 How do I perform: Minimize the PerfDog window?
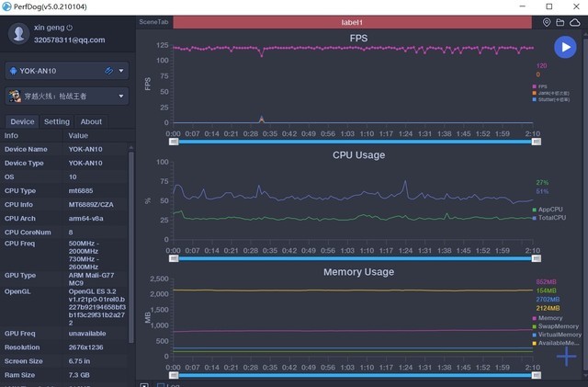point(523,6)
